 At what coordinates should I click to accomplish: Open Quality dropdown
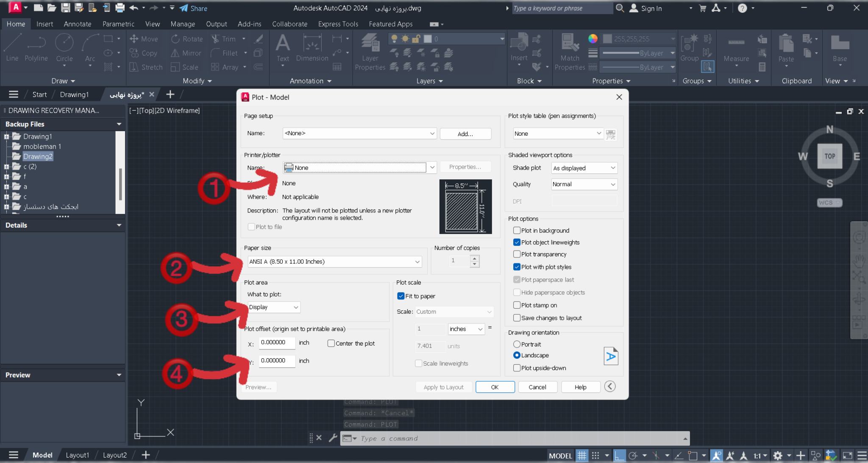tap(584, 184)
